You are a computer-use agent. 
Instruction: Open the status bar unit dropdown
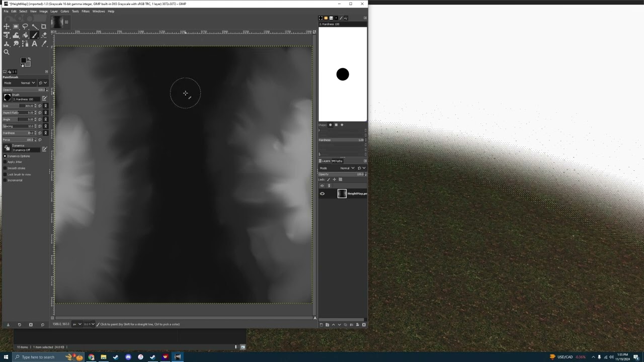click(76, 324)
